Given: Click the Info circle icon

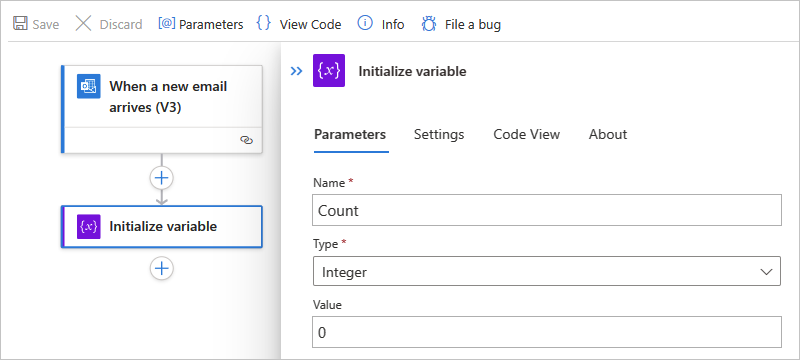Looking at the screenshot, I should click(365, 23).
